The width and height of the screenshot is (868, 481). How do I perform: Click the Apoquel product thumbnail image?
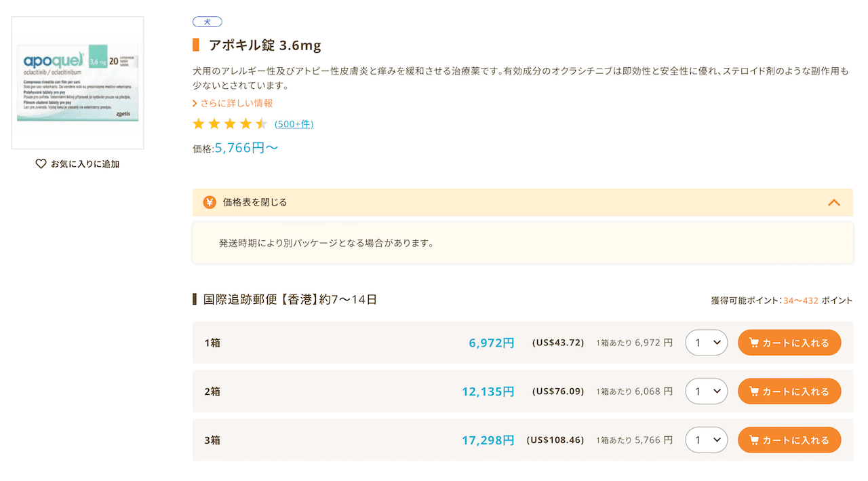(77, 83)
